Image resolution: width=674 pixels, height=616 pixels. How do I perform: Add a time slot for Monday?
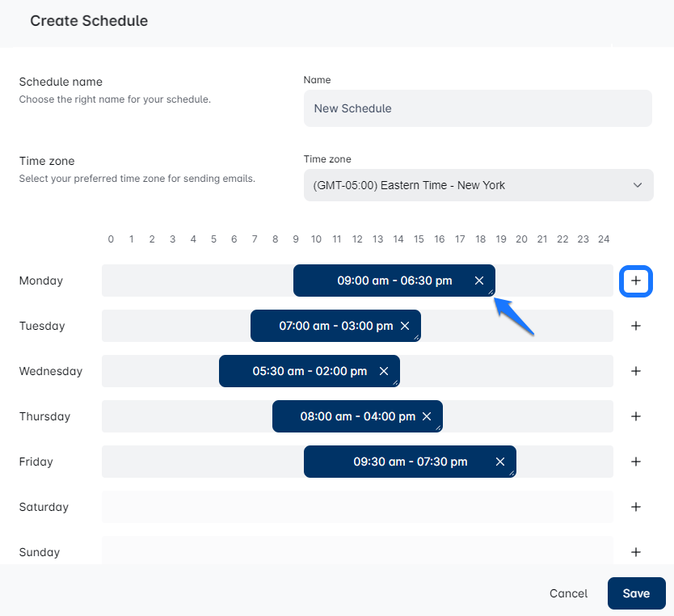[x=636, y=281]
